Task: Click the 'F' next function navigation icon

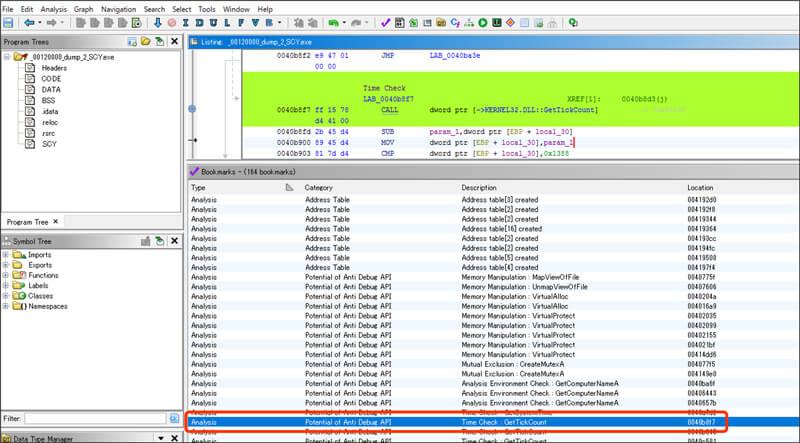Action: click(241, 23)
